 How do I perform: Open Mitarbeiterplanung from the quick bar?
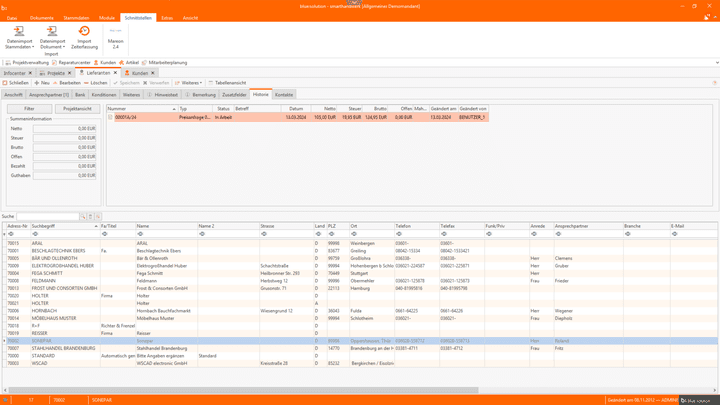coord(166,62)
